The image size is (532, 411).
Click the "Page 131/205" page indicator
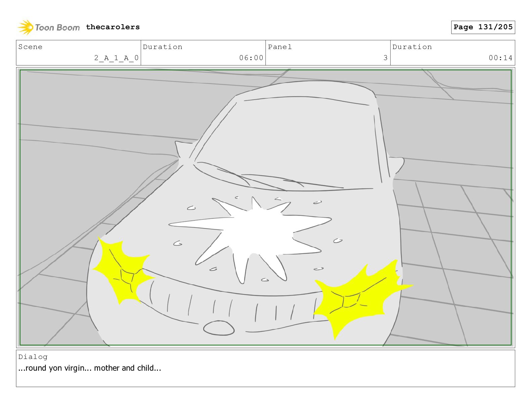[x=483, y=27]
